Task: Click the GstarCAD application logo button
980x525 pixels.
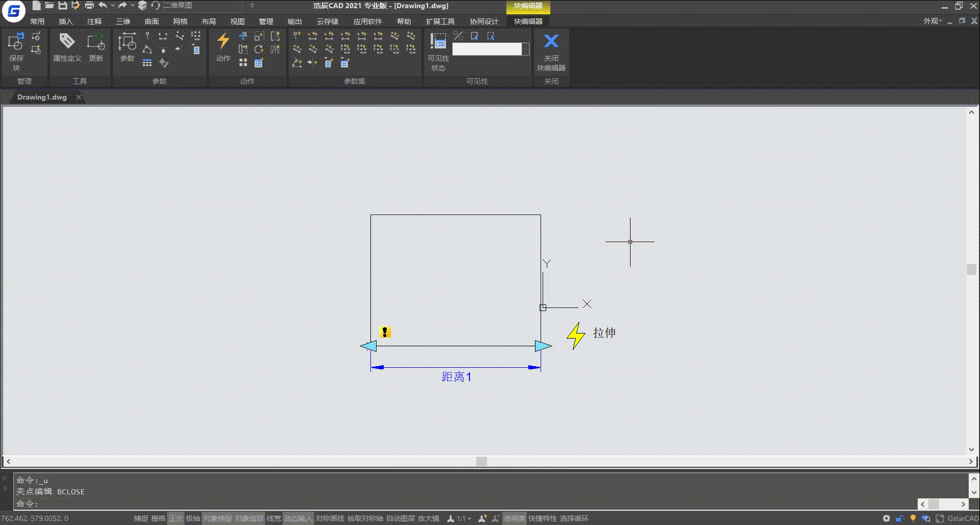Action: tap(13, 12)
